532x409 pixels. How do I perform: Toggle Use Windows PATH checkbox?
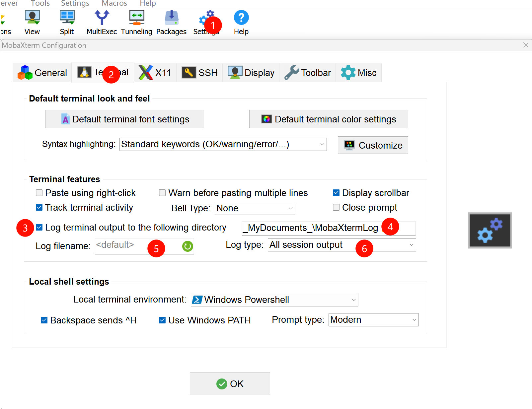tap(162, 320)
